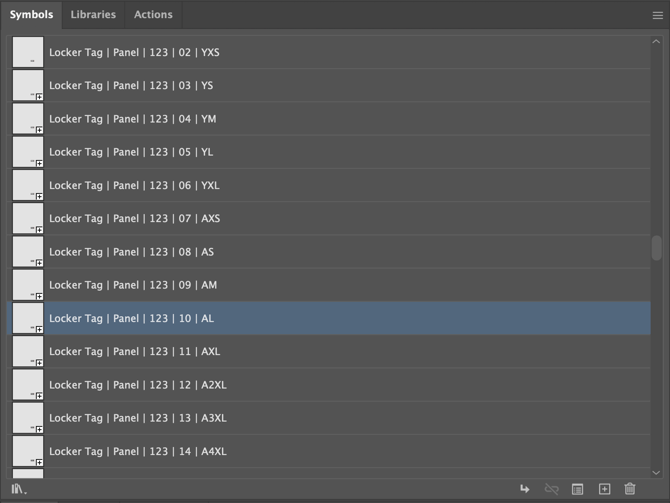Open Symbol Options icon
The width and height of the screenshot is (670, 503).
pos(577,489)
